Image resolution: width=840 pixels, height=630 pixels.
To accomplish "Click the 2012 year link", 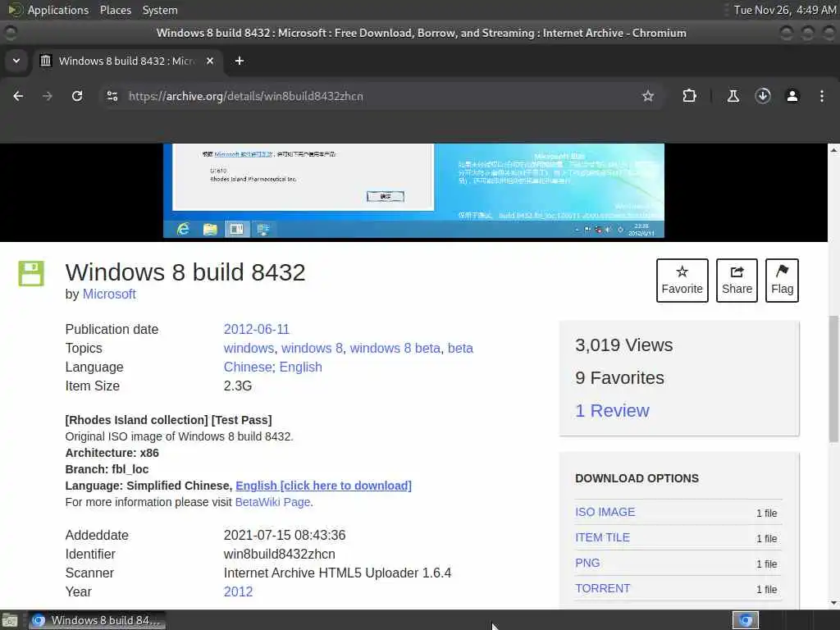I will point(238,591).
